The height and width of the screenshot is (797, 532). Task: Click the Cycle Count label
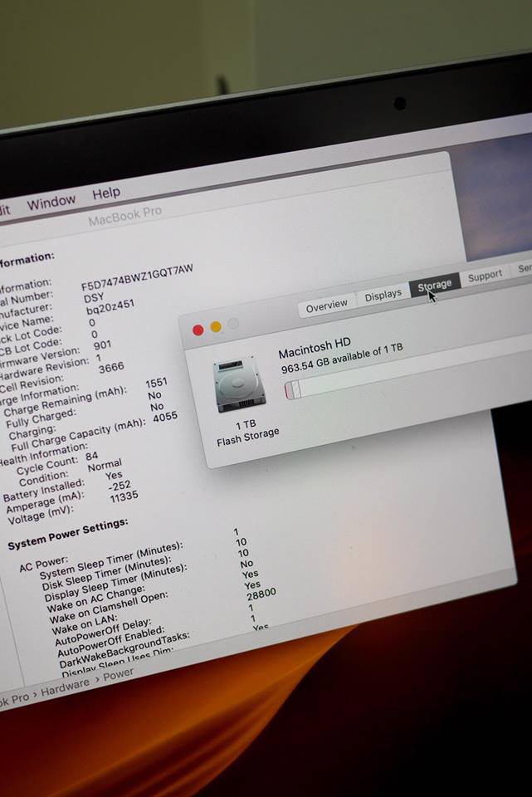point(48,467)
